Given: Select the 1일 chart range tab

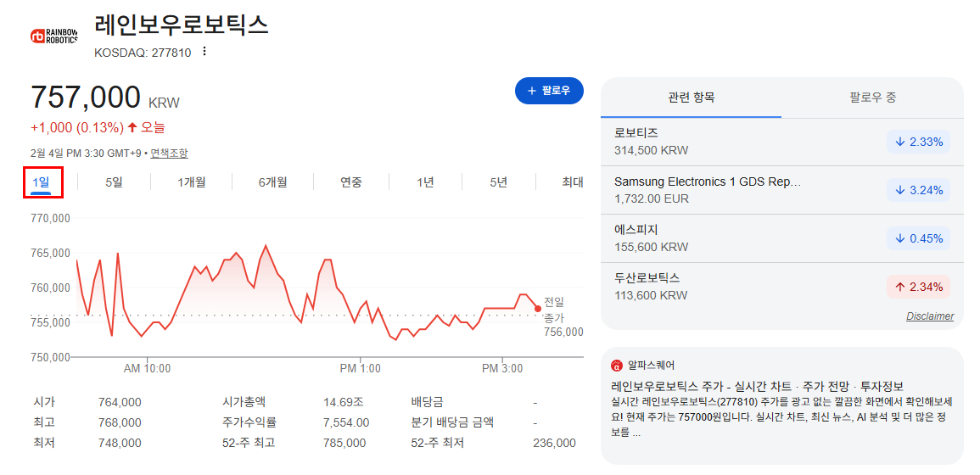Looking at the screenshot, I should coord(41,182).
